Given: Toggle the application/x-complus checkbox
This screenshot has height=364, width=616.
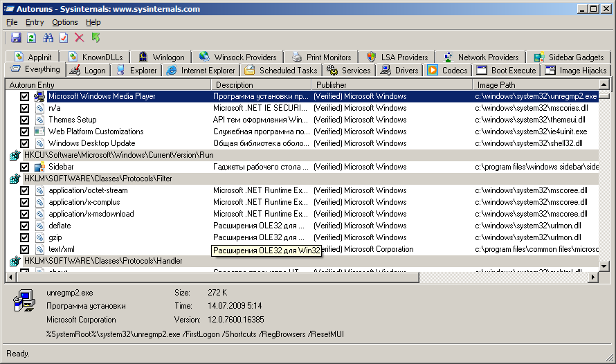Looking at the screenshot, I should (x=24, y=203).
